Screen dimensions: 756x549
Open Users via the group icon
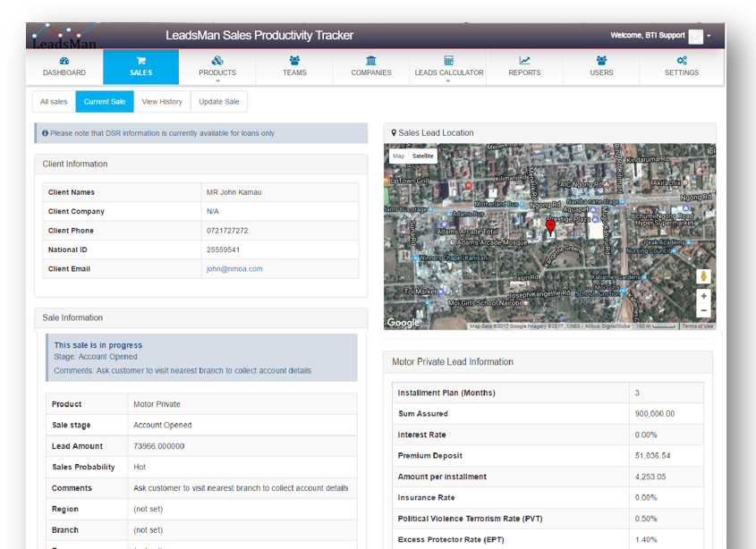coord(601,61)
